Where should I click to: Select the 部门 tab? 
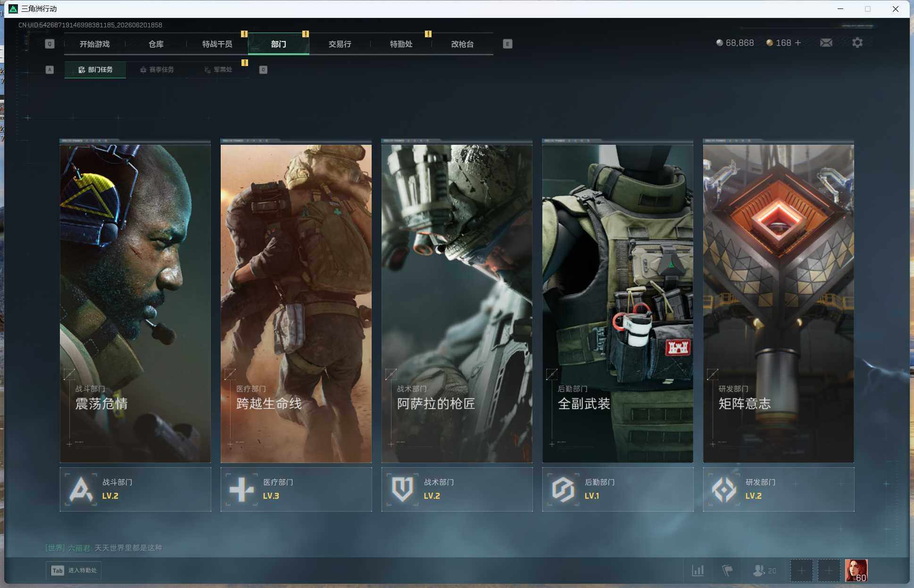279,44
